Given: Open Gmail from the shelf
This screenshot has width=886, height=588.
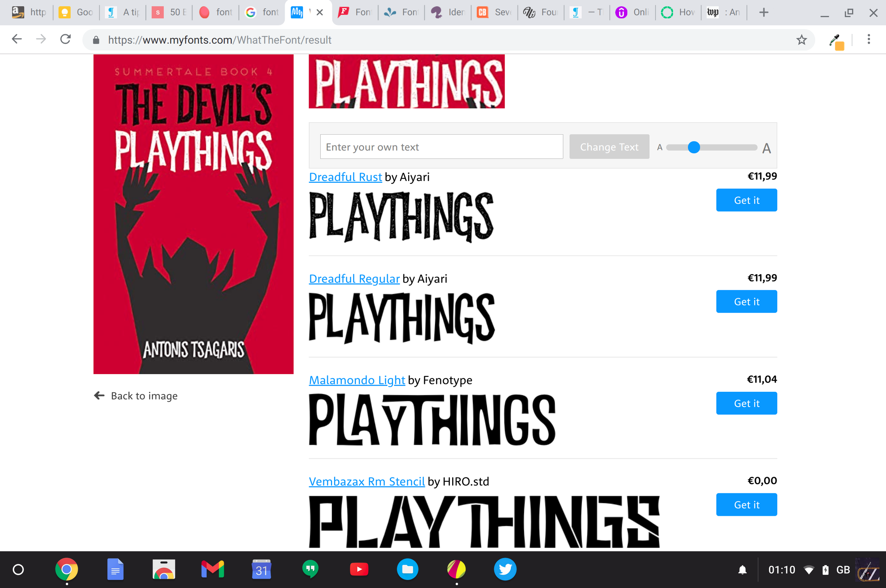Looking at the screenshot, I should click(x=213, y=569).
